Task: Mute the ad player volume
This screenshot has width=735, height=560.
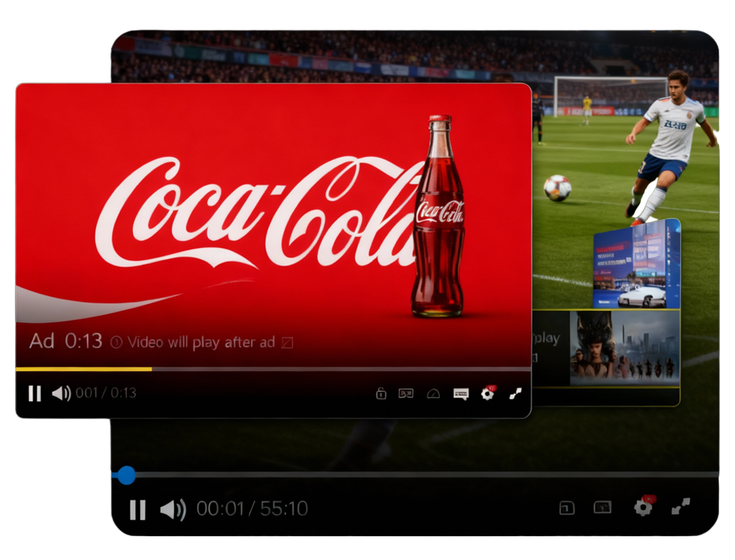Action: tap(61, 393)
